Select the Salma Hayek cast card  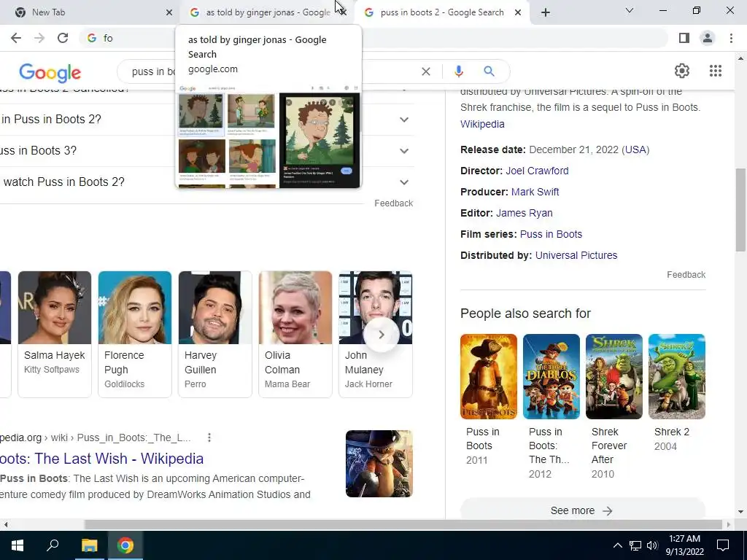point(54,334)
